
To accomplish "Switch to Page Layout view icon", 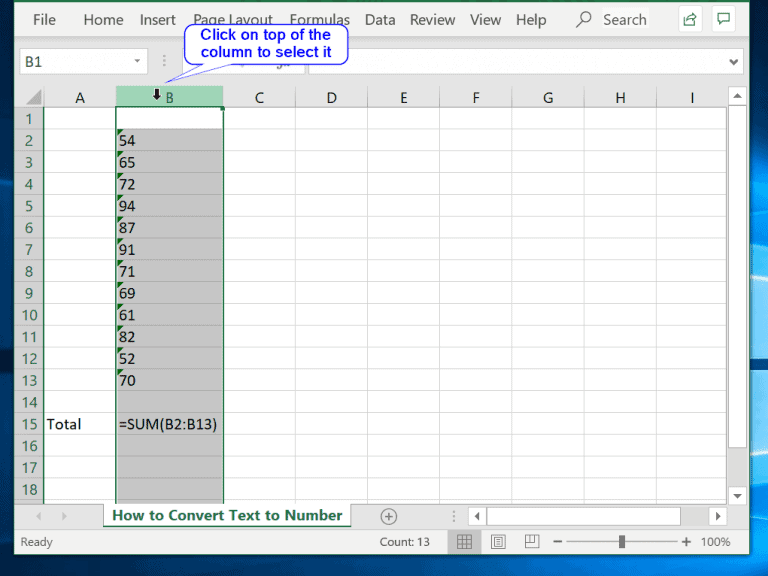I will pos(496,542).
